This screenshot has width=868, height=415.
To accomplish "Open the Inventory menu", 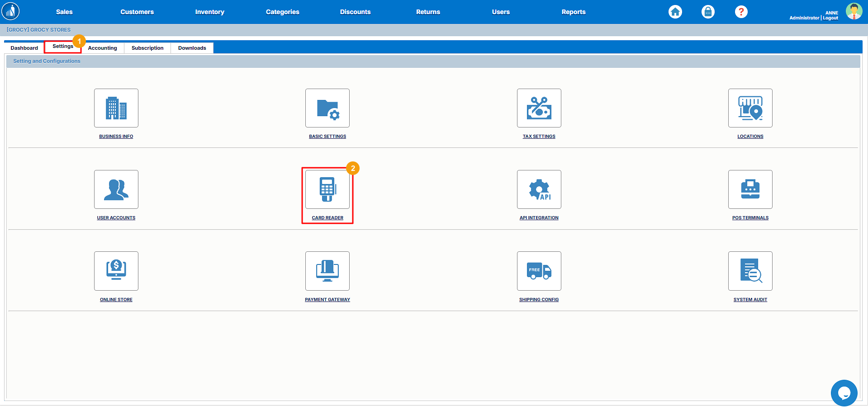I will [209, 12].
